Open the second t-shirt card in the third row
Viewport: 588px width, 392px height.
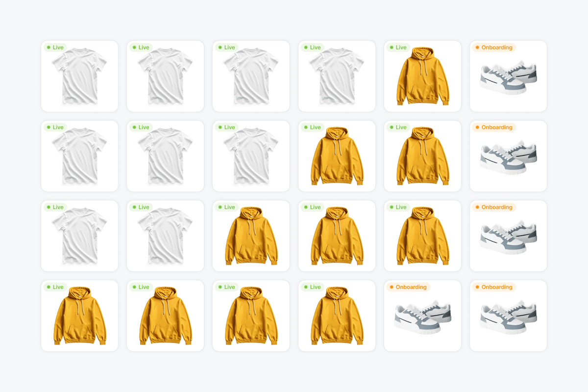click(x=165, y=236)
